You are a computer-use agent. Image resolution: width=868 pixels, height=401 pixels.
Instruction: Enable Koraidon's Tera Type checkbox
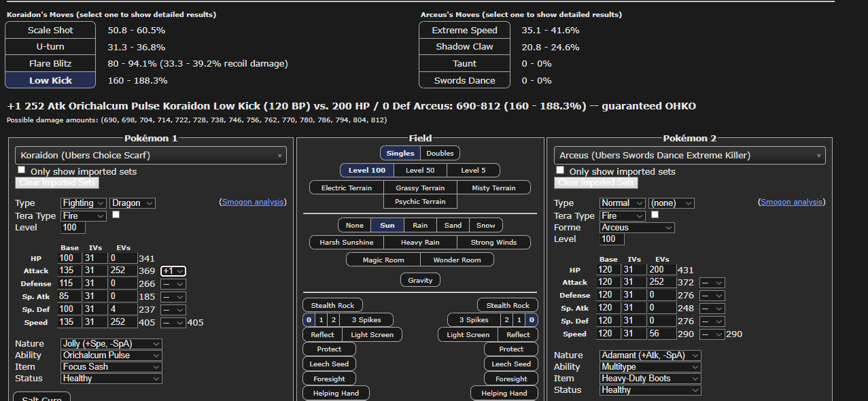(116, 215)
